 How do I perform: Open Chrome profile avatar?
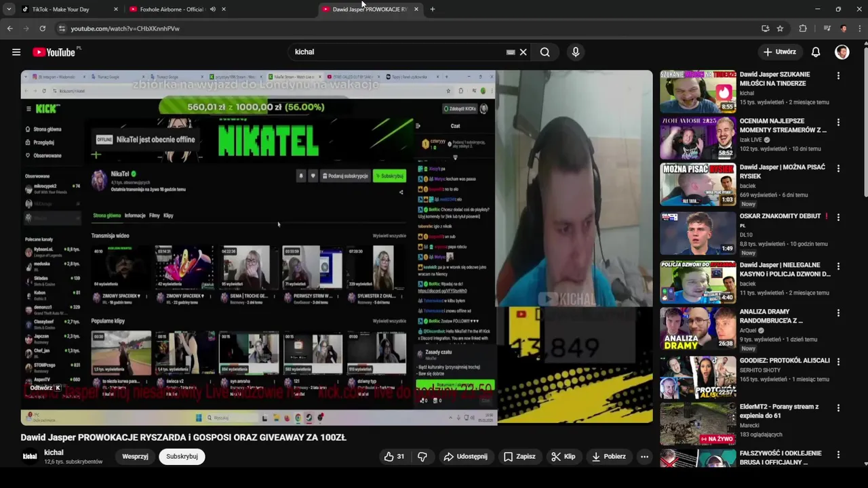tap(844, 28)
